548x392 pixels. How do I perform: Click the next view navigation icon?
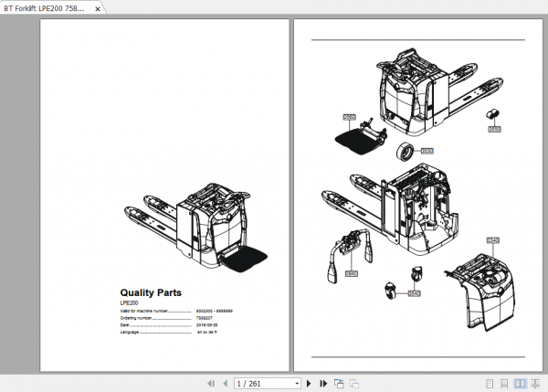click(x=354, y=384)
